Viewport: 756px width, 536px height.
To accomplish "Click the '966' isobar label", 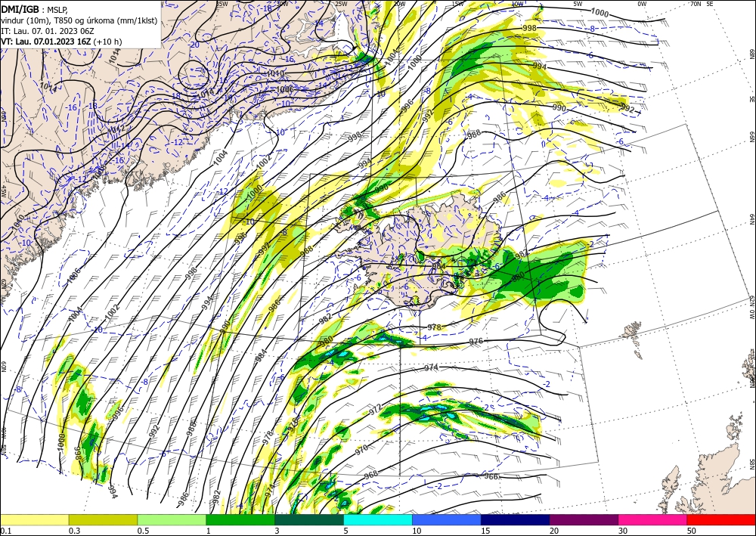I will pos(491,477).
